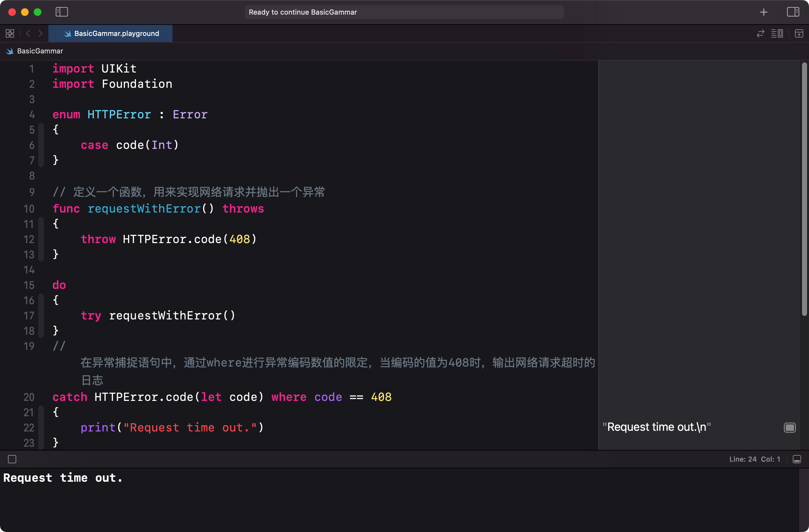Click 'Foundation' on line 2
This screenshot has height=532, width=809.
tap(137, 84)
